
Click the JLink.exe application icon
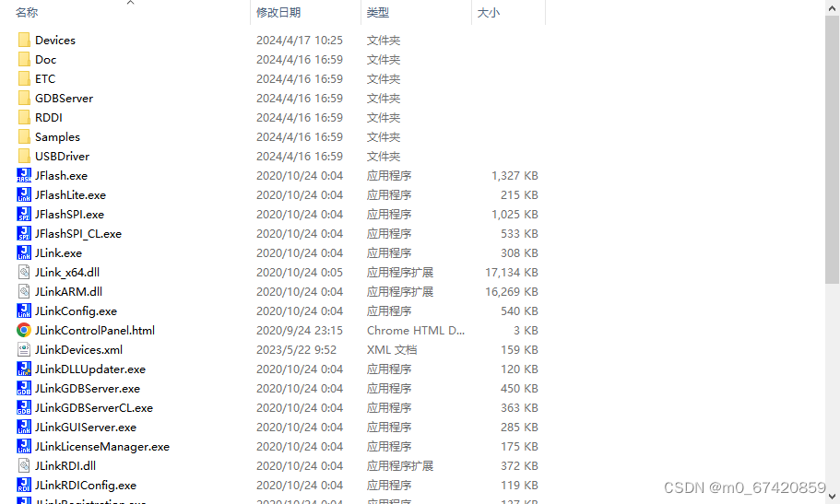click(24, 252)
